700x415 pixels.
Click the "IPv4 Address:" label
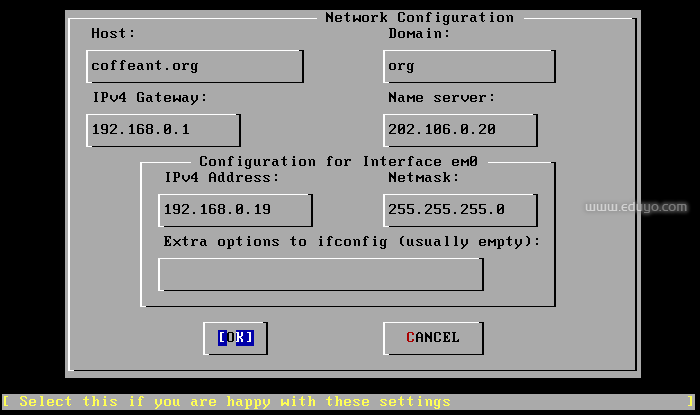tap(221, 177)
